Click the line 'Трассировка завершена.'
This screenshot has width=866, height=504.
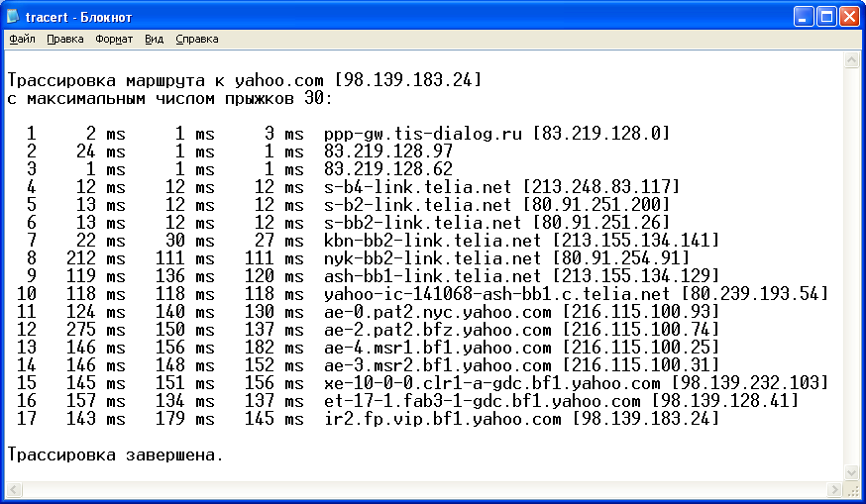click(x=115, y=454)
